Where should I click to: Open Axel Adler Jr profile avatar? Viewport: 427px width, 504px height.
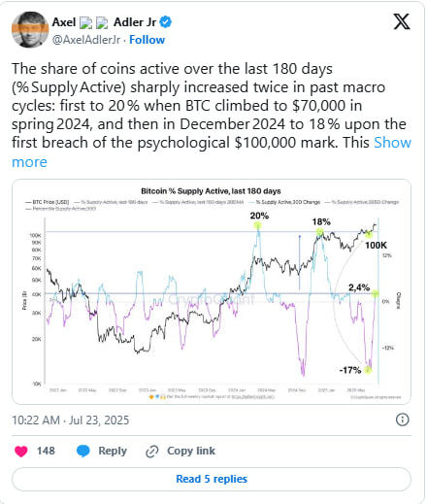click(30, 30)
